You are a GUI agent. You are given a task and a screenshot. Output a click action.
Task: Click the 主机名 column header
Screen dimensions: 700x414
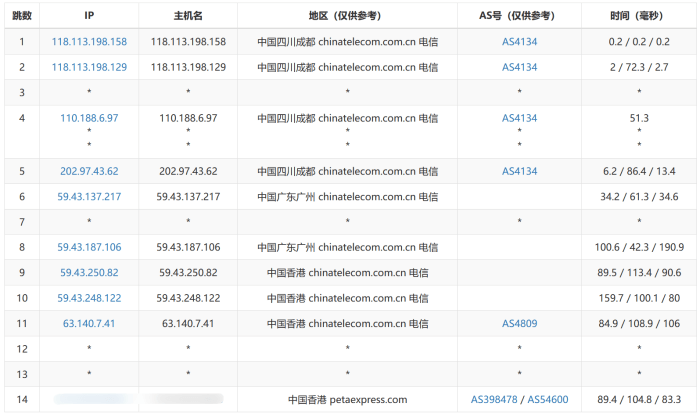coord(188,16)
